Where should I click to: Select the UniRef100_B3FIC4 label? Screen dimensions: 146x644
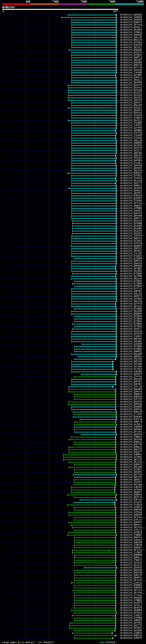pos(131,419)
